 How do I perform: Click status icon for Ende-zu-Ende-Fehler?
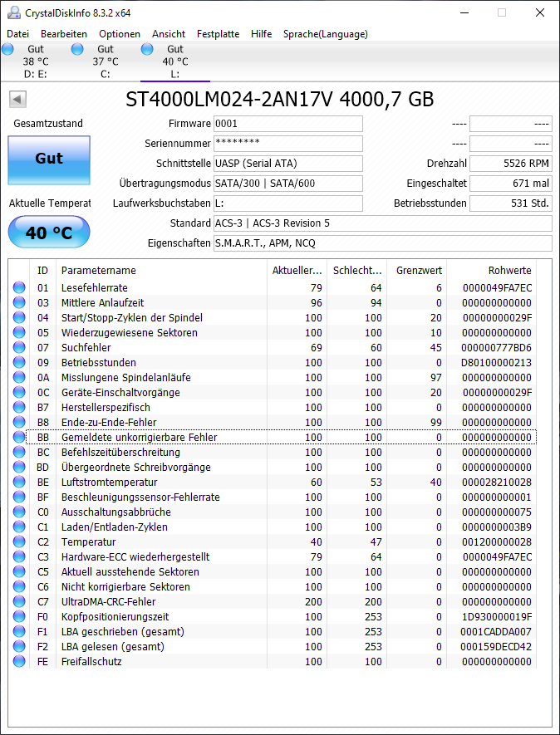click(x=19, y=423)
